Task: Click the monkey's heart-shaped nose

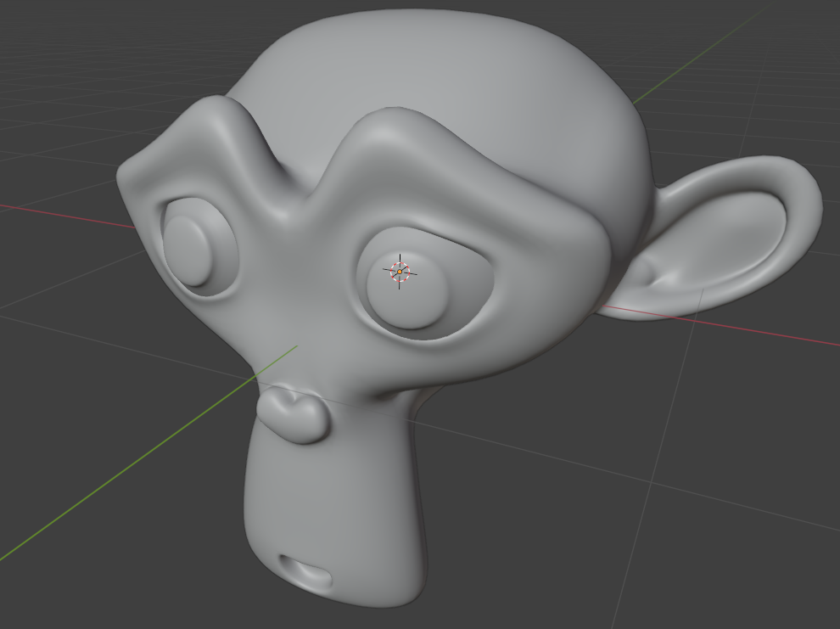Action: tap(293, 415)
